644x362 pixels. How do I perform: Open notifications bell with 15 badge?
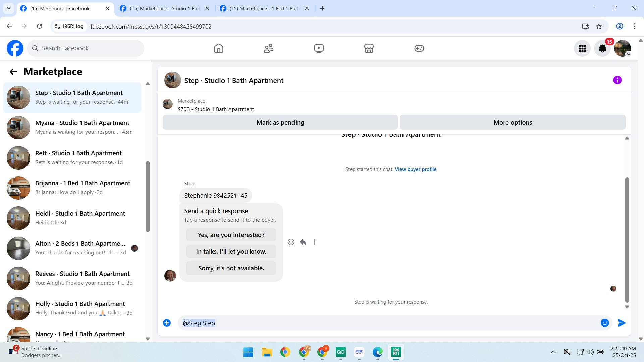coord(602,49)
